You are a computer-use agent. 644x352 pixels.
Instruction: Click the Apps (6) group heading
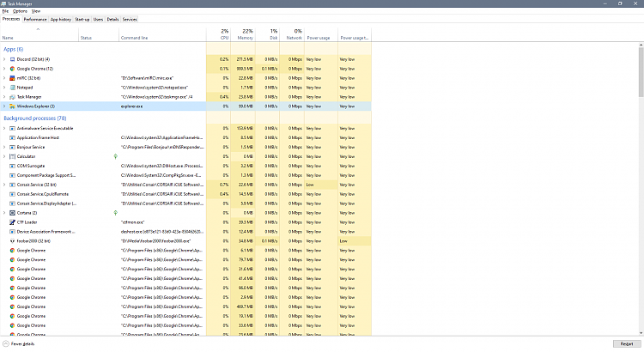(x=14, y=49)
